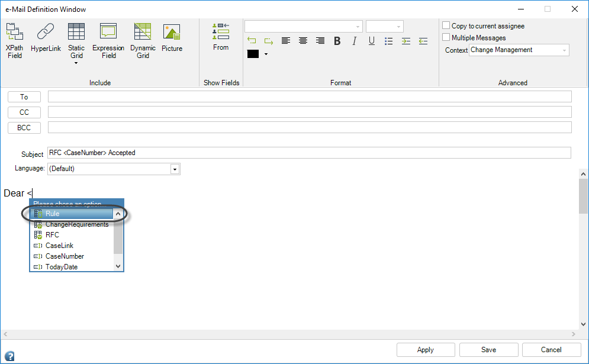
Task: Toggle bulleted list
Action: 389,41
